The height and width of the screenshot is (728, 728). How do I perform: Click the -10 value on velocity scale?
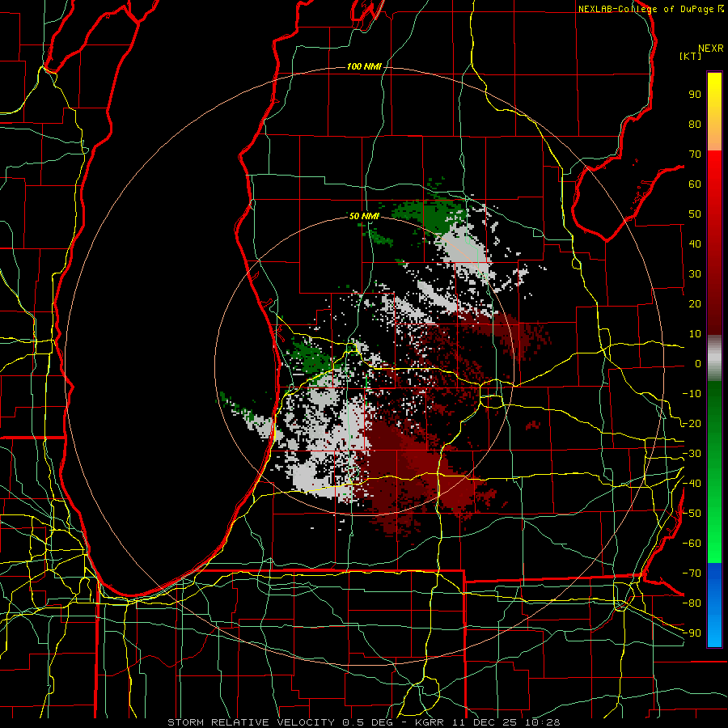pos(692,394)
